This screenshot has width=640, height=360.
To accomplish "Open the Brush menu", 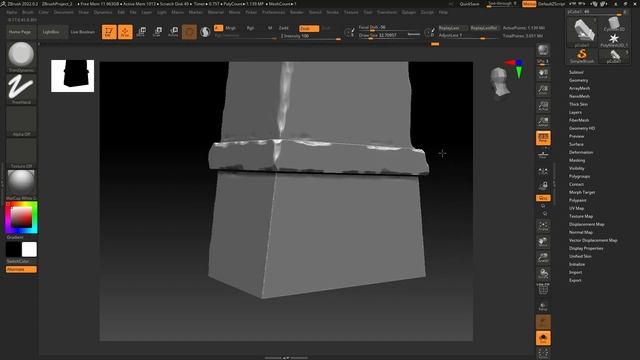I will (28, 12).
